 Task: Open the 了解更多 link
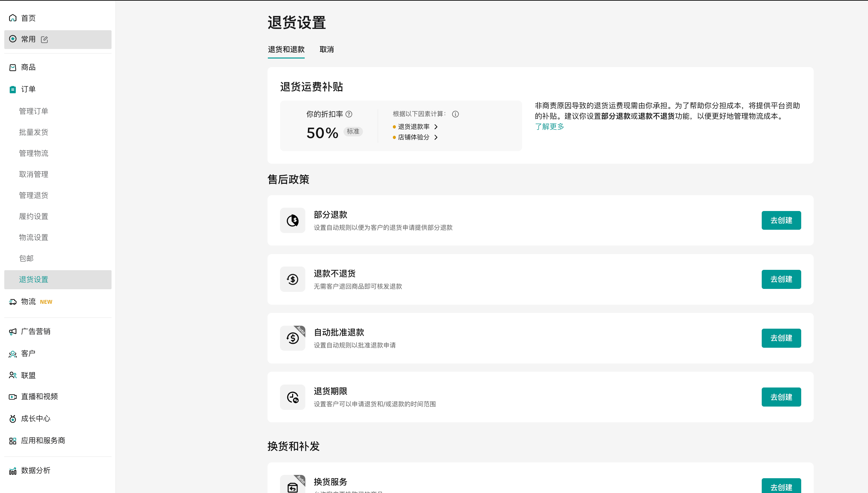click(x=549, y=127)
